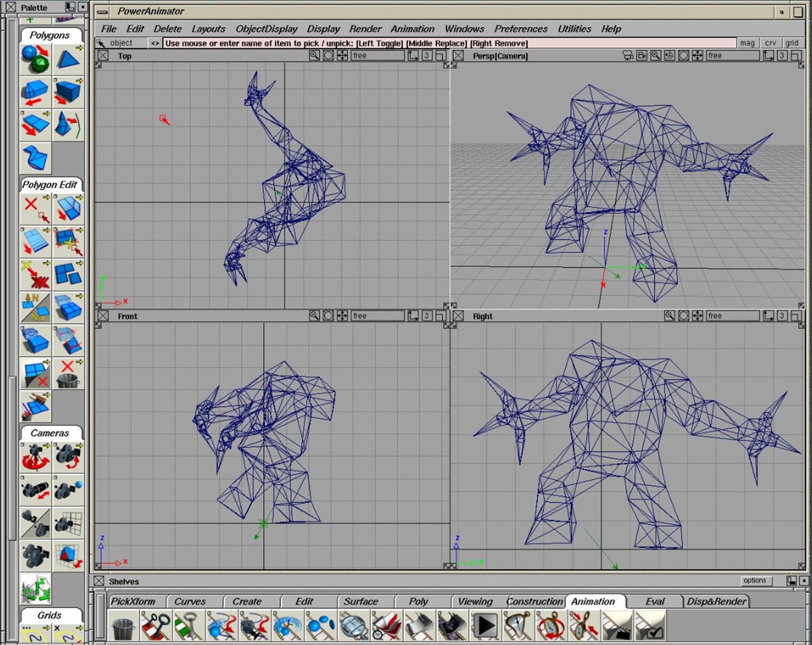Screen dimensions: 812x645
Task: Click the trash can icon in Shelves
Action: [x=123, y=625]
